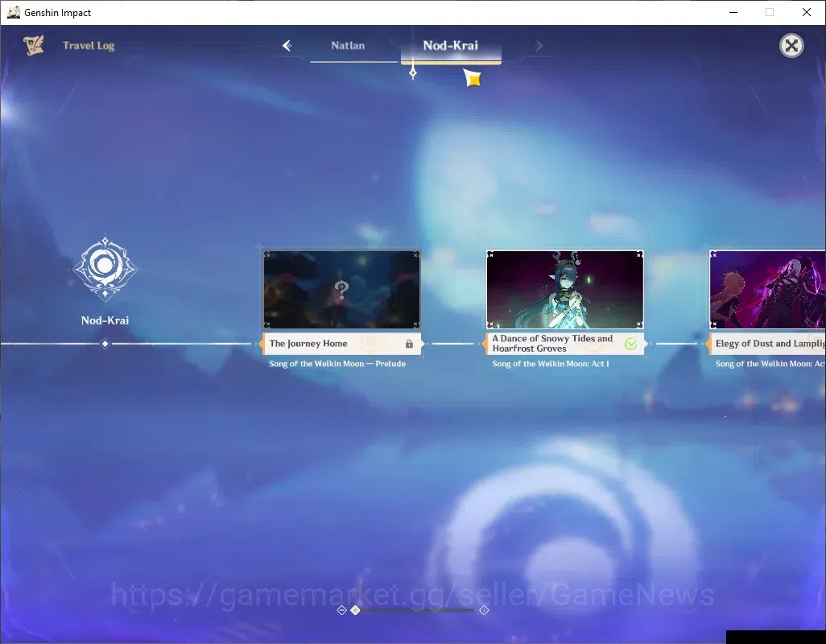Go to previous region with left arrow

pos(287,46)
